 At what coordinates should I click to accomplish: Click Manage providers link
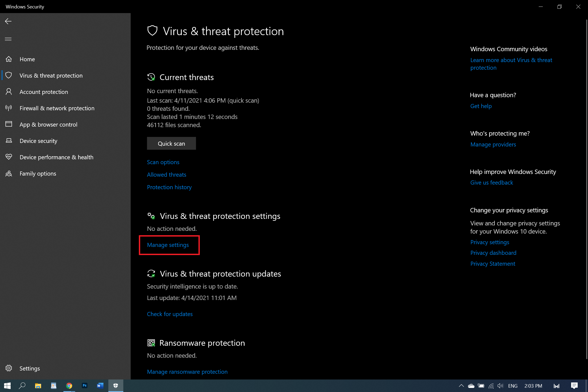[x=493, y=145]
